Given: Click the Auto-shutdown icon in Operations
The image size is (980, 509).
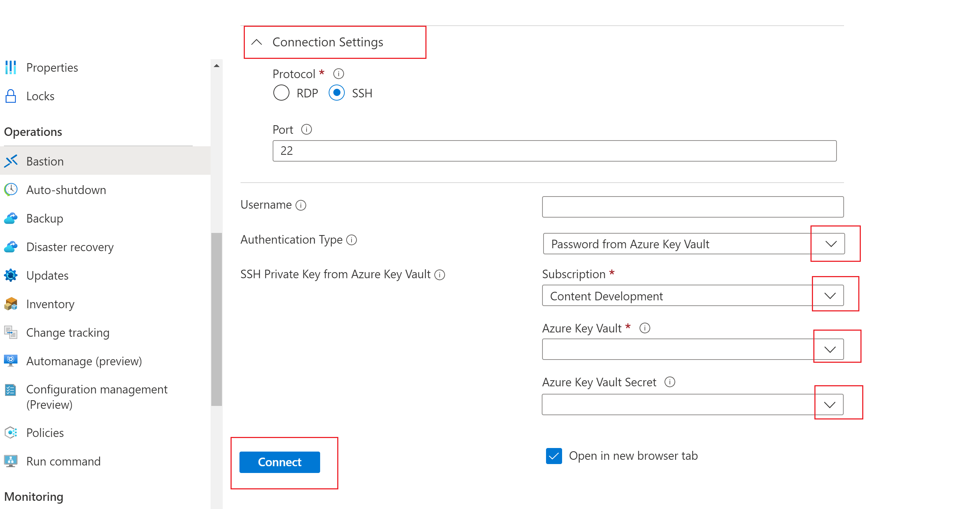Looking at the screenshot, I should coord(11,190).
